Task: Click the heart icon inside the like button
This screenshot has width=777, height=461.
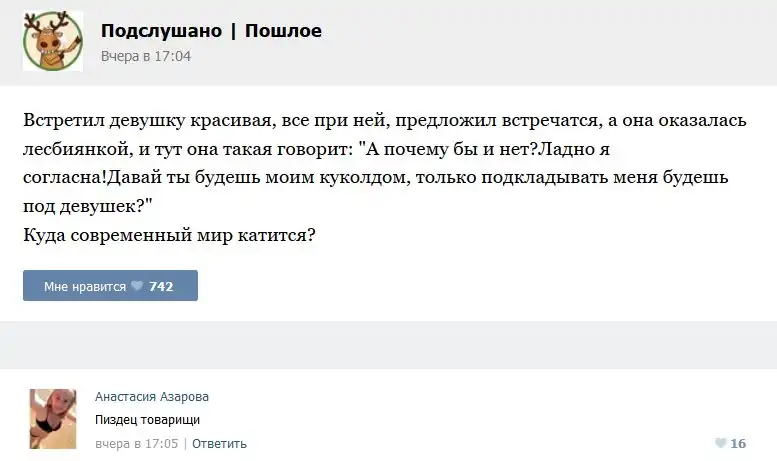Action: [137, 287]
